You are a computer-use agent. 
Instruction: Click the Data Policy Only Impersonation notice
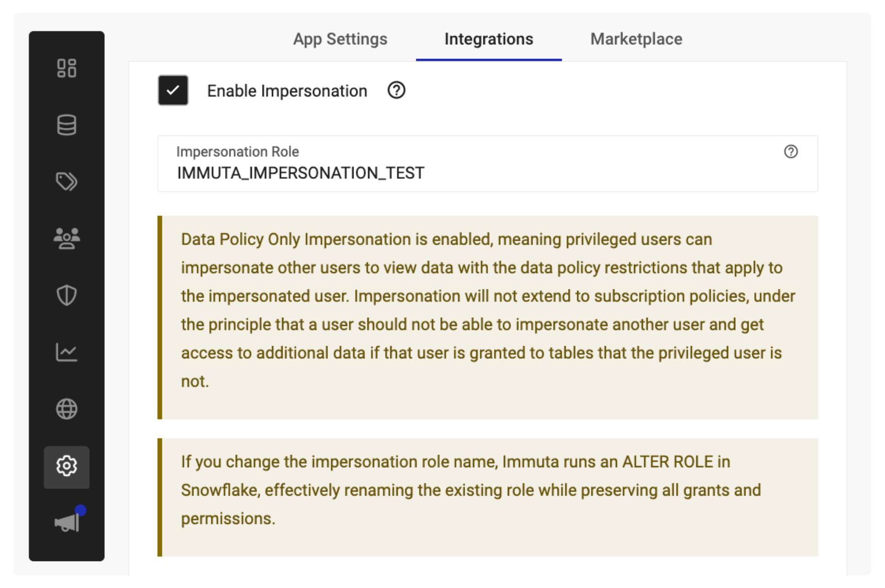(x=488, y=310)
